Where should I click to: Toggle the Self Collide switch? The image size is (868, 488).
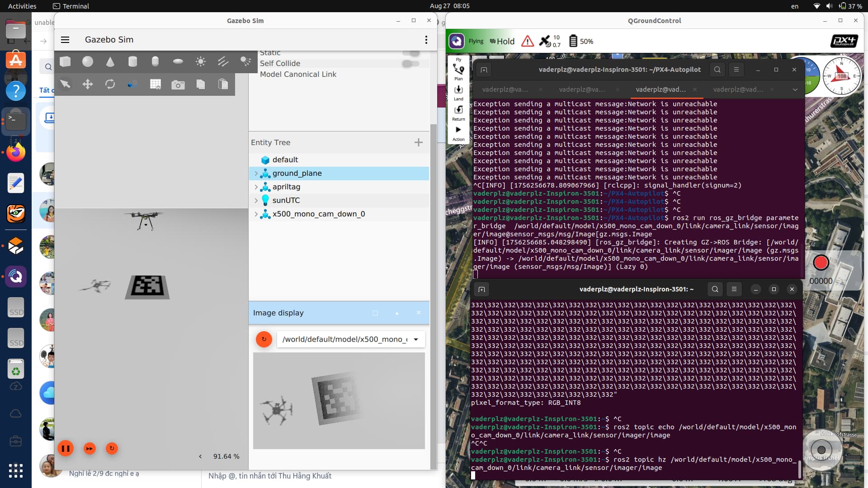[411, 64]
